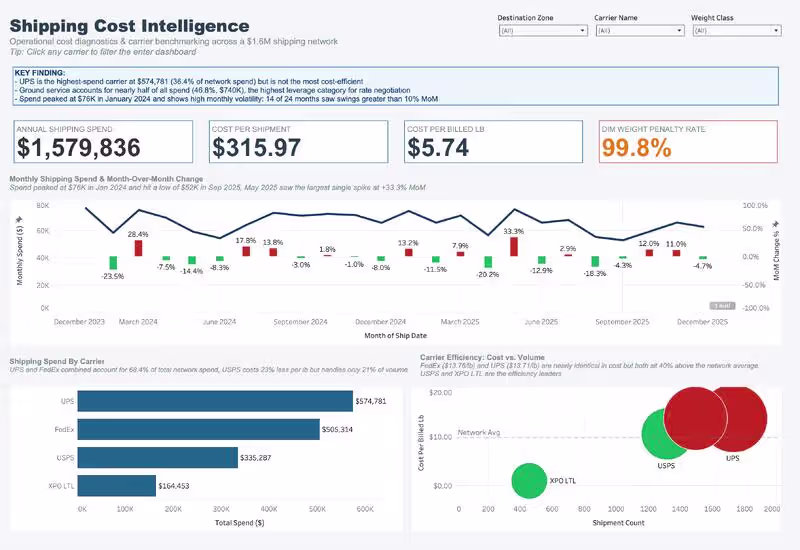The height and width of the screenshot is (550, 800).
Task: Click the Cost Per Shipment value $315.97
Action: coord(257,147)
